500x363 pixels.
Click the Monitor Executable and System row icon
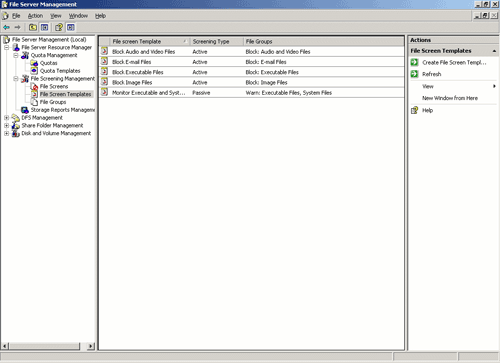(x=104, y=92)
